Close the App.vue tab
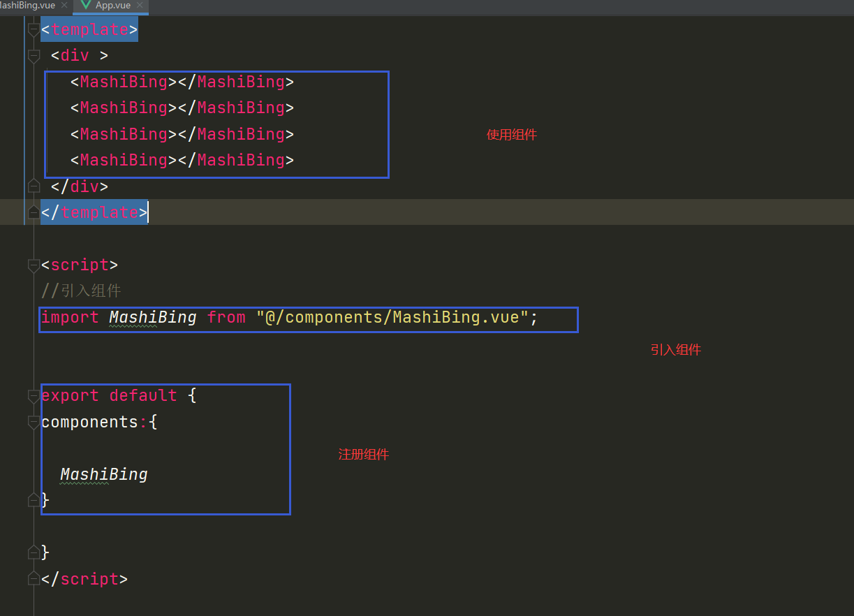This screenshot has height=616, width=854. 140,5
